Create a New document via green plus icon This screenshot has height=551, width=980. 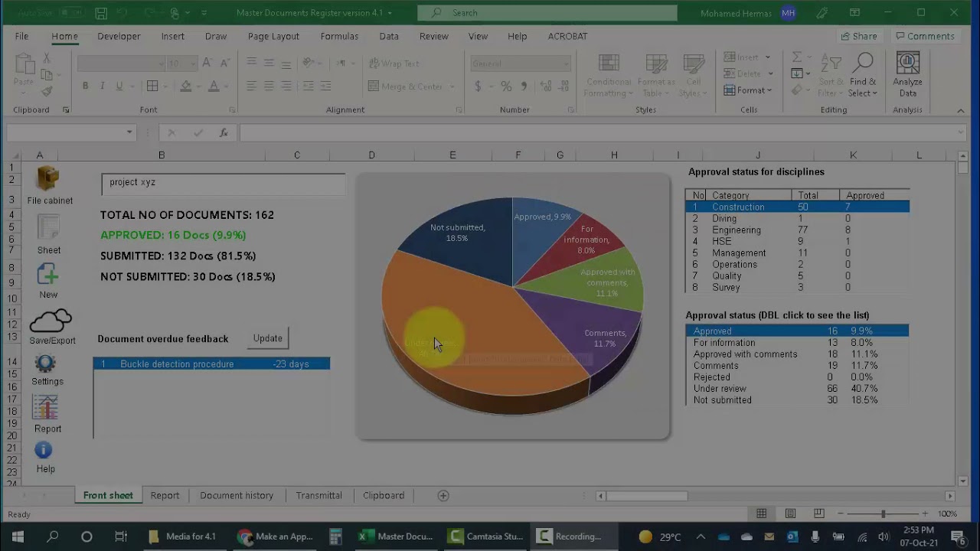tap(48, 275)
